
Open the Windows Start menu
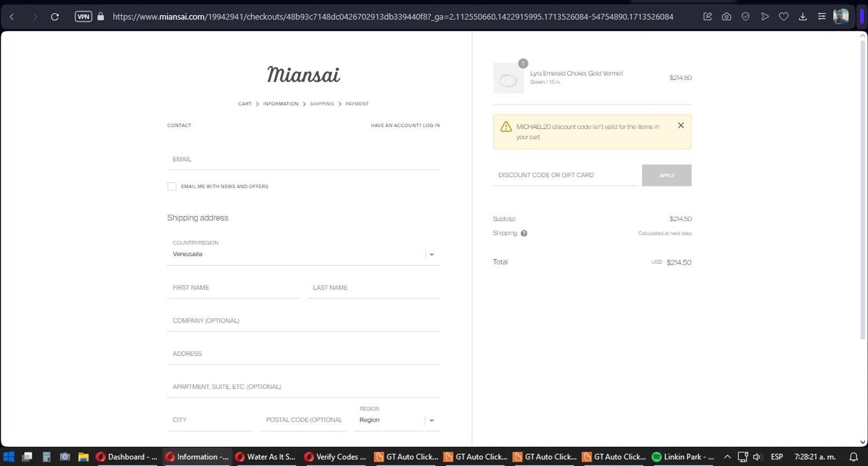pyautogui.click(x=9, y=457)
